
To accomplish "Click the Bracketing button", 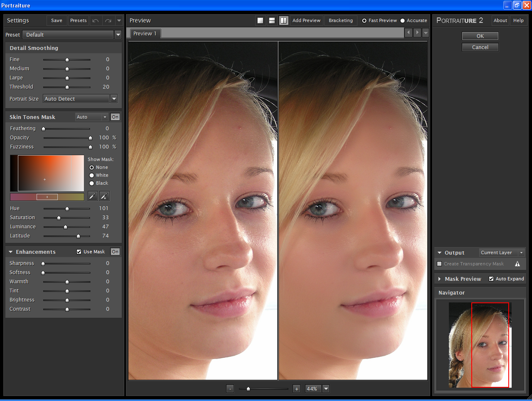I will 340,20.
